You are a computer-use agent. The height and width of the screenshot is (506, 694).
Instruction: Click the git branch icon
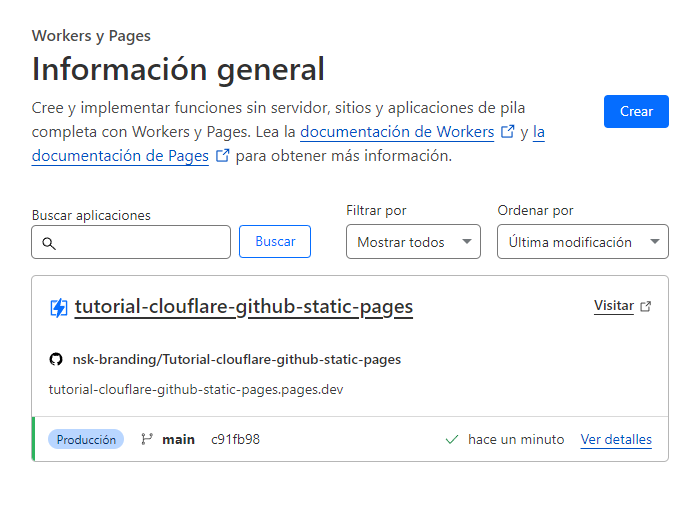[147, 439]
